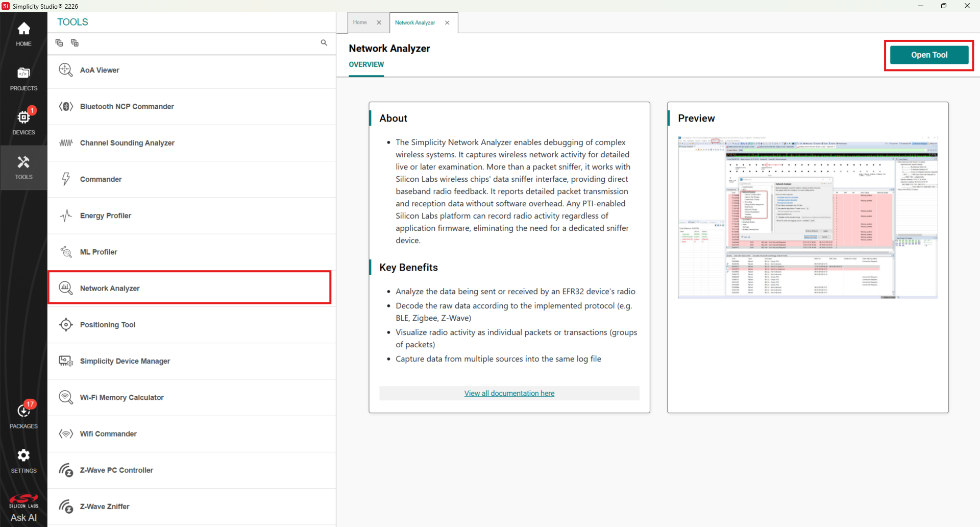Open the Silicon Labs Ask AI assistant
Screen dimensions: 980x527
point(23,508)
